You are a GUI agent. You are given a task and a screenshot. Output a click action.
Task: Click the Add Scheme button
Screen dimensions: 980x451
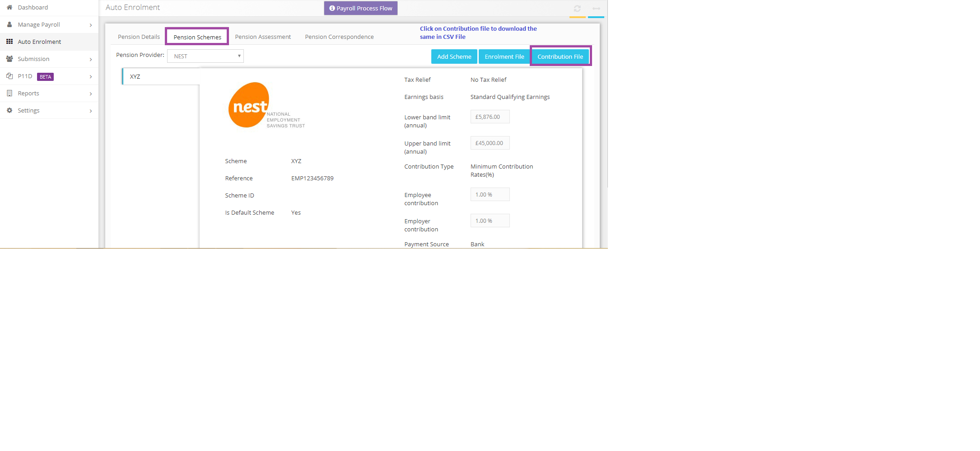[x=454, y=56]
